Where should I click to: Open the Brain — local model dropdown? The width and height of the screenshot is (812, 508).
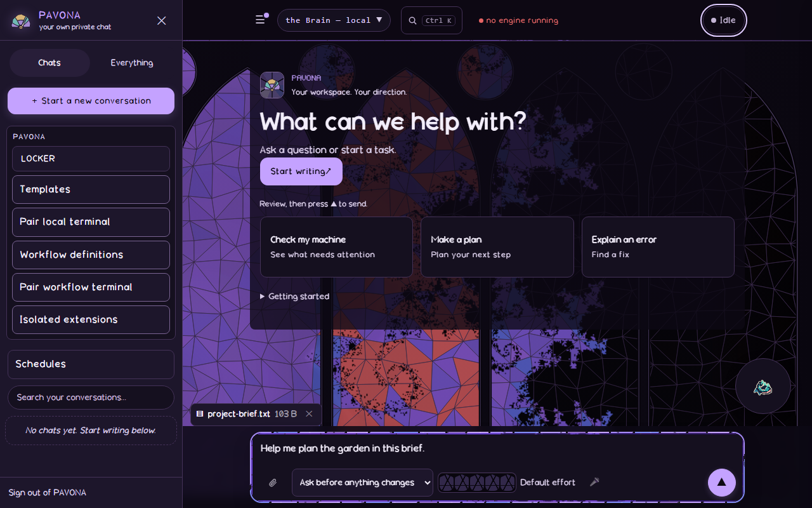[334, 20]
